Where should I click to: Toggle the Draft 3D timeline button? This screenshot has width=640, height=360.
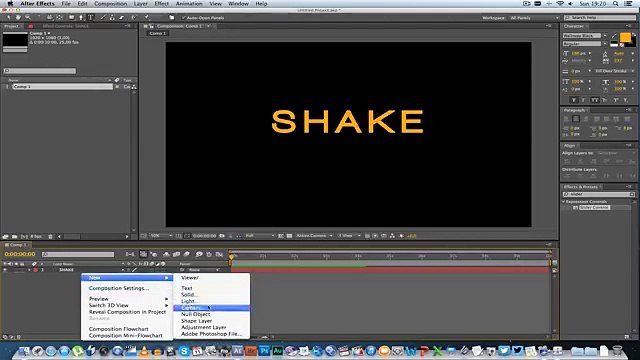click(x=154, y=254)
